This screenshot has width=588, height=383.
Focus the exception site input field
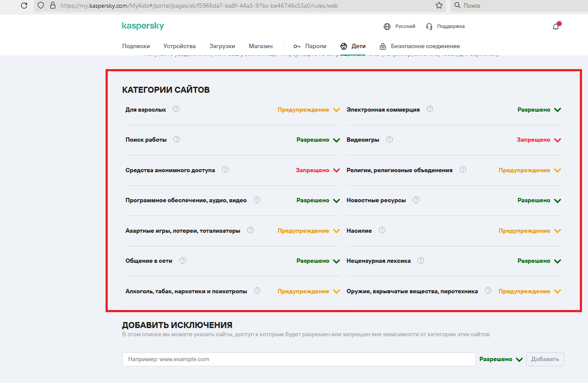tap(299, 359)
